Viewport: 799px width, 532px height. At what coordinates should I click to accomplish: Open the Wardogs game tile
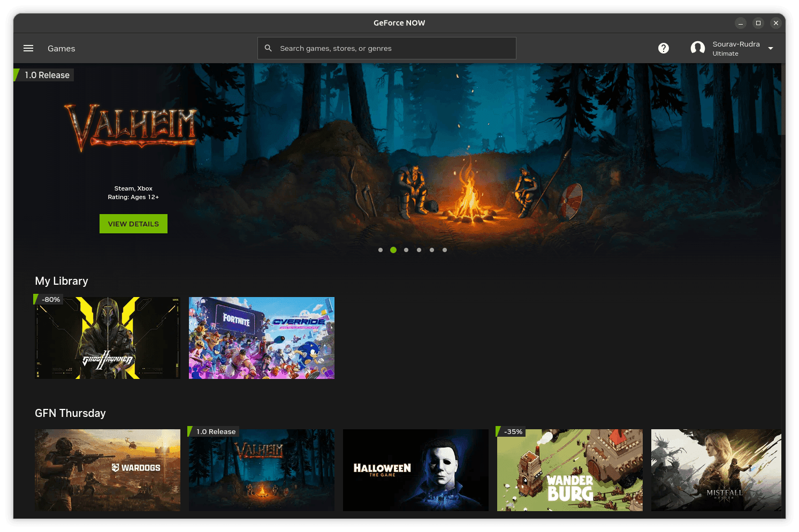coord(108,470)
